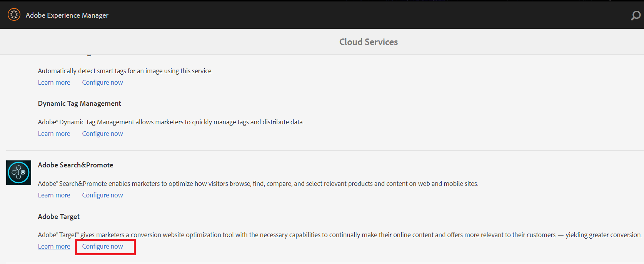644x264 pixels.
Task: Click the Adobe Search&Promote product icon
Action: (18, 172)
